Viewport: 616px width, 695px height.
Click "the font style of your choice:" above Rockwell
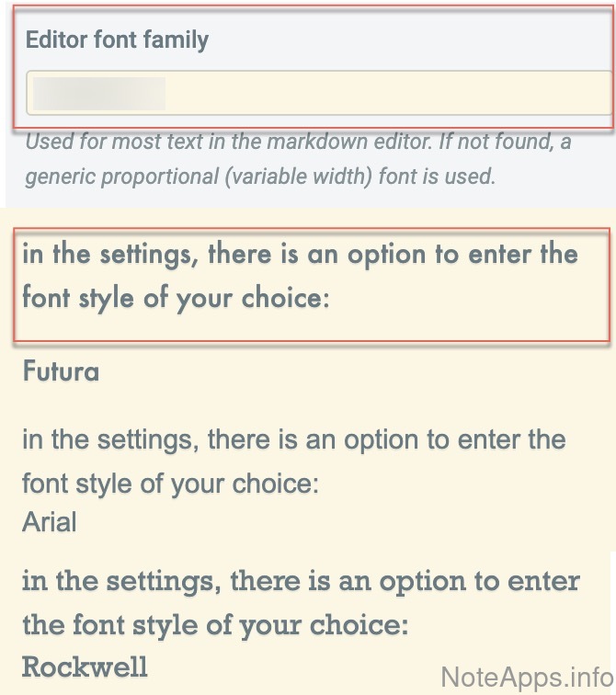coord(214,624)
